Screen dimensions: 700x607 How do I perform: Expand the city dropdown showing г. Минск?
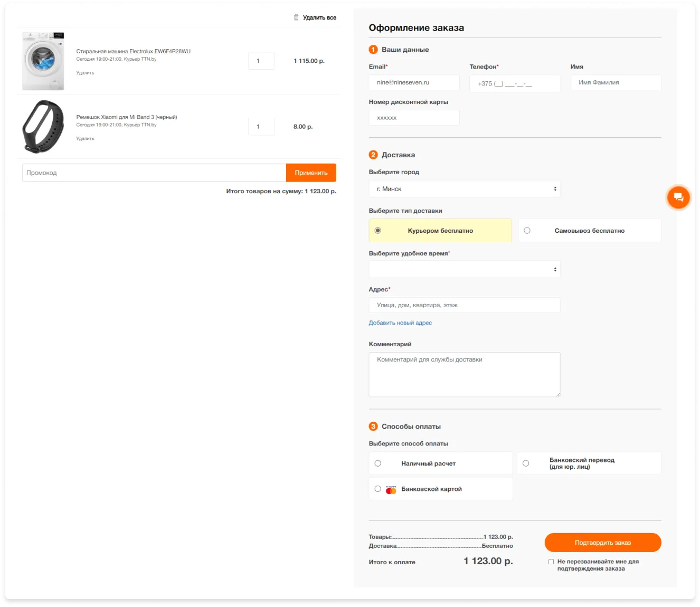[464, 189]
